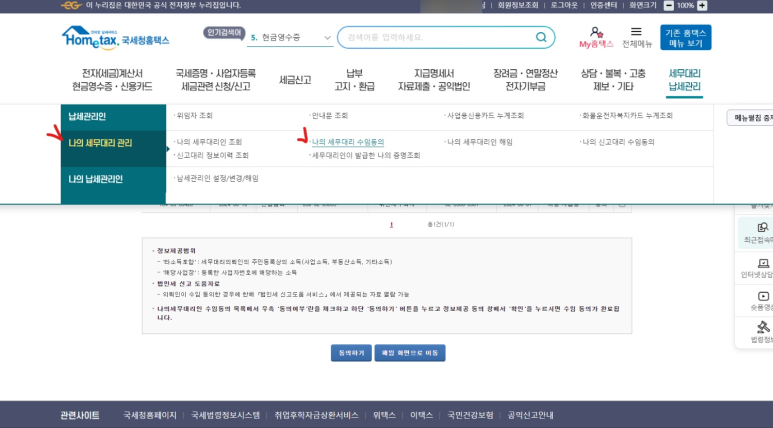Screen dimensions: 773x428
Task: Click the Hometax logo
Action: [x=115, y=37]
